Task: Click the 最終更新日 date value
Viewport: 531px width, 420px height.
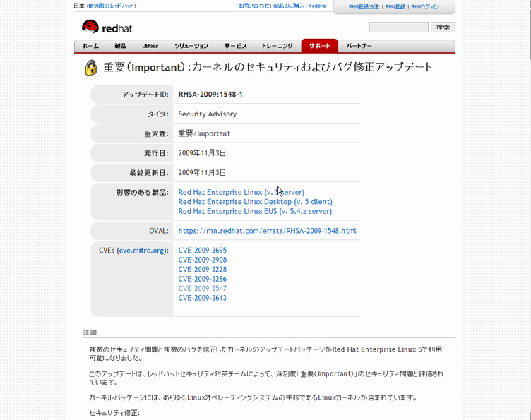Action: pyautogui.click(x=202, y=173)
